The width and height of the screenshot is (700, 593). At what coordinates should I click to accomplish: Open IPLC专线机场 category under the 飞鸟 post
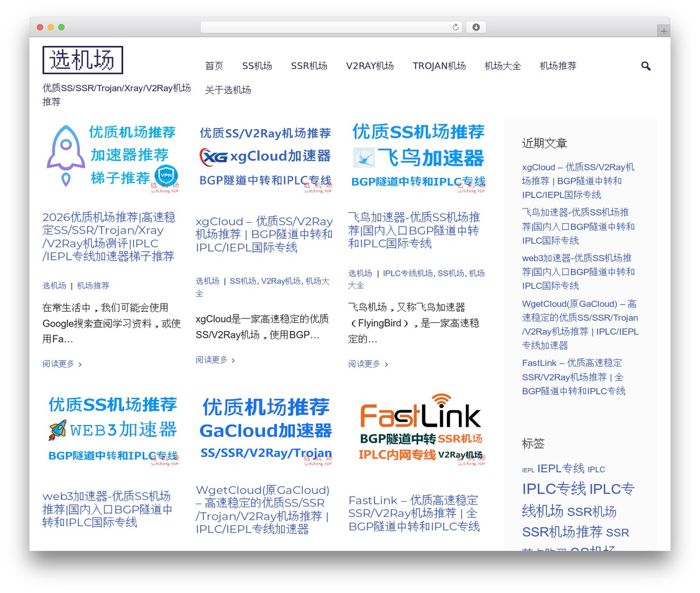pyautogui.click(x=408, y=273)
